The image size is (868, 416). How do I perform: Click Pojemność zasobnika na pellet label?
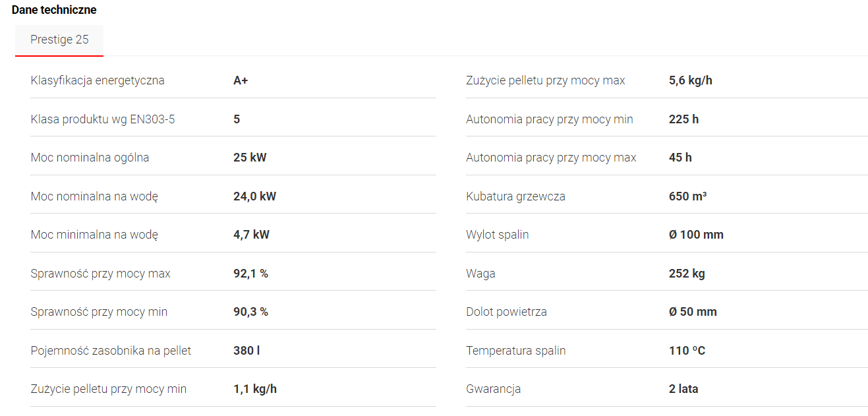pyautogui.click(x=111, y=351)
